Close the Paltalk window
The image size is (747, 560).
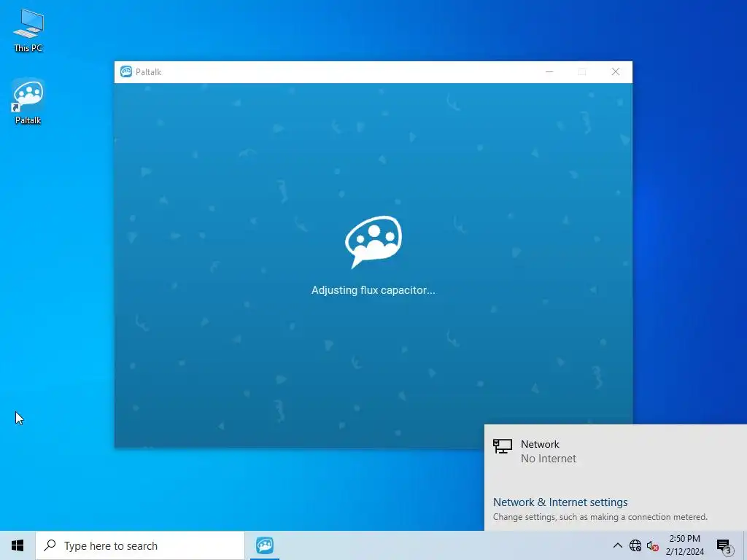(x=616, y=72)
